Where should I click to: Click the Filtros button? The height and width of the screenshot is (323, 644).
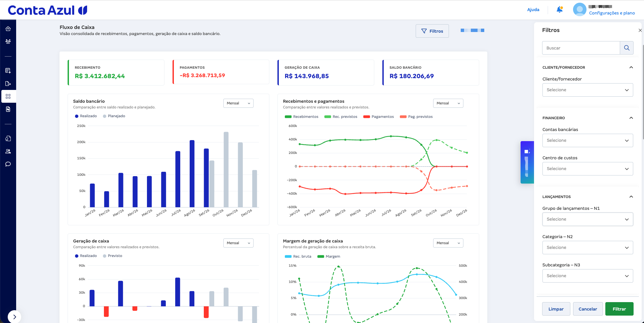pos(432,31)
